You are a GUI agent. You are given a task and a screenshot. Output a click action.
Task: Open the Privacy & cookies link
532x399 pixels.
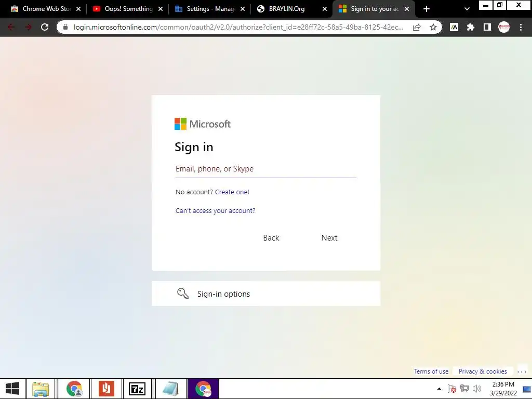point(483,371)
